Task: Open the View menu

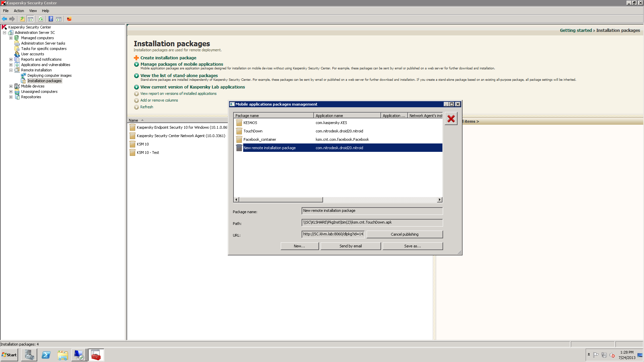Action: coord(33,11)
